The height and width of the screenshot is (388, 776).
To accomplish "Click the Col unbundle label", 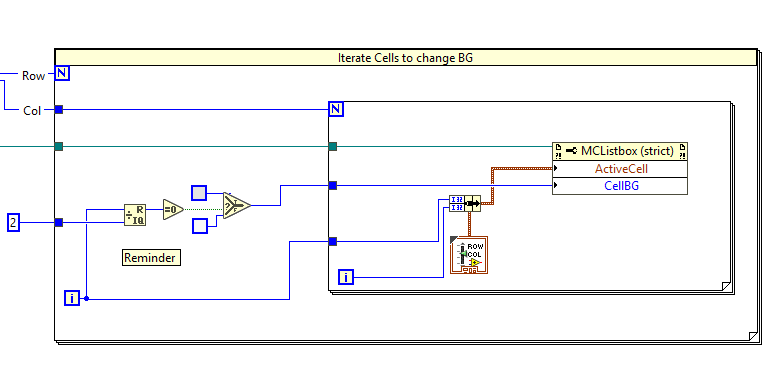I will point(32,110).
